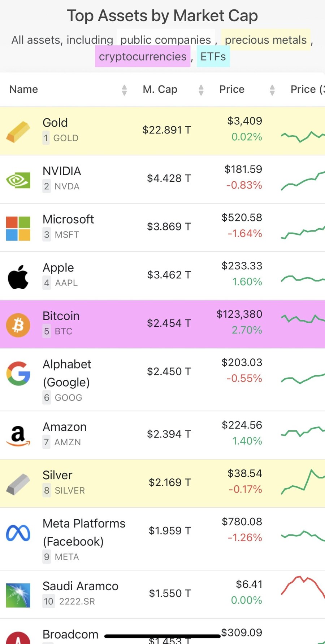Select the Bitcoin coin icon
This screenshot has width=325, height=644.
pos(18,325)
